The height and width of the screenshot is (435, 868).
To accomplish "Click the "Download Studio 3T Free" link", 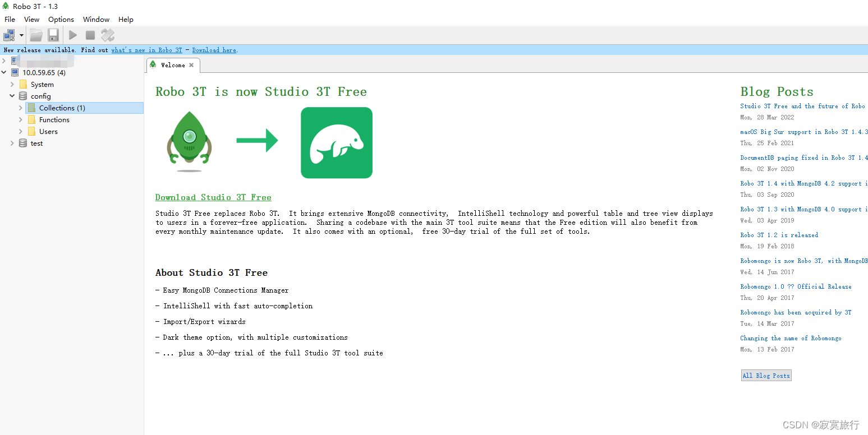I will pos(213,197).
